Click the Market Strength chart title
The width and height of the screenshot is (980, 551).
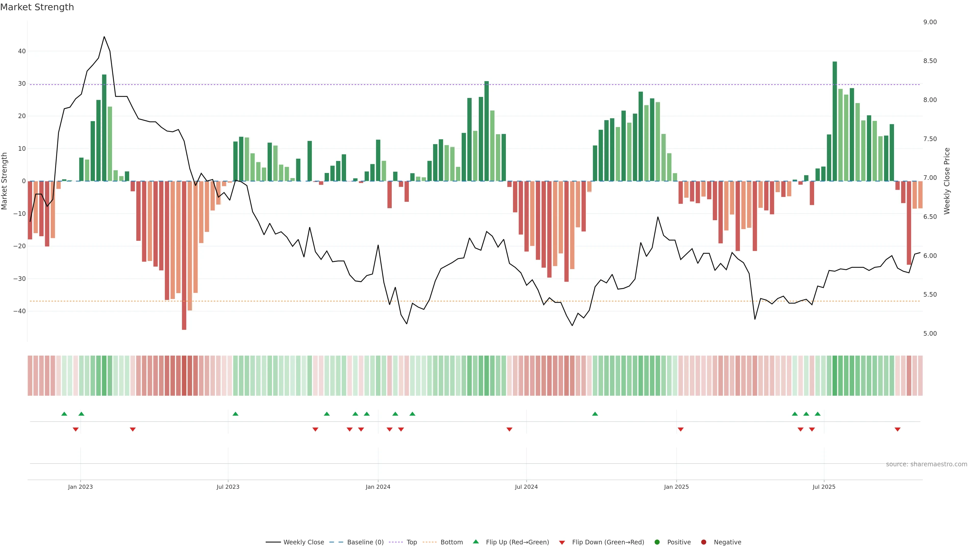[x=37, y=7]
